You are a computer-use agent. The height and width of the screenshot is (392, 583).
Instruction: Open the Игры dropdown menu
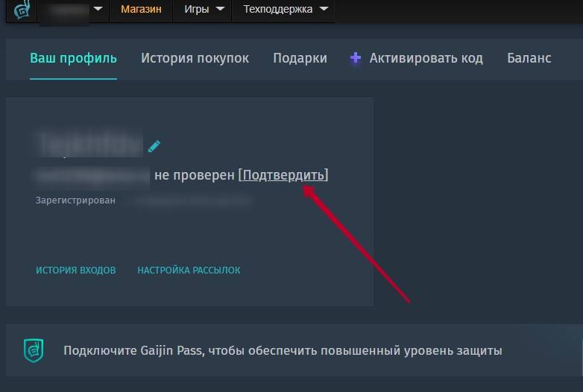(204, 10)
